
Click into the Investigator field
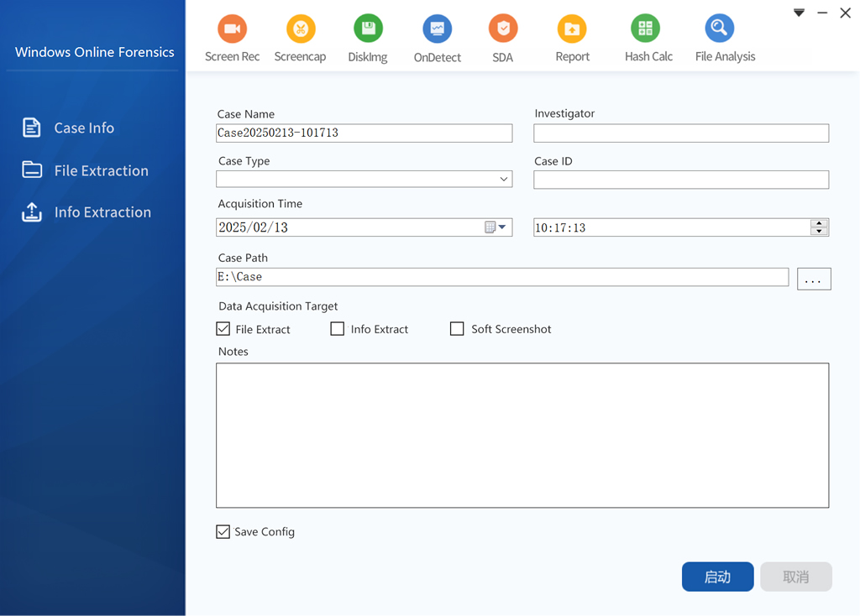681,133
